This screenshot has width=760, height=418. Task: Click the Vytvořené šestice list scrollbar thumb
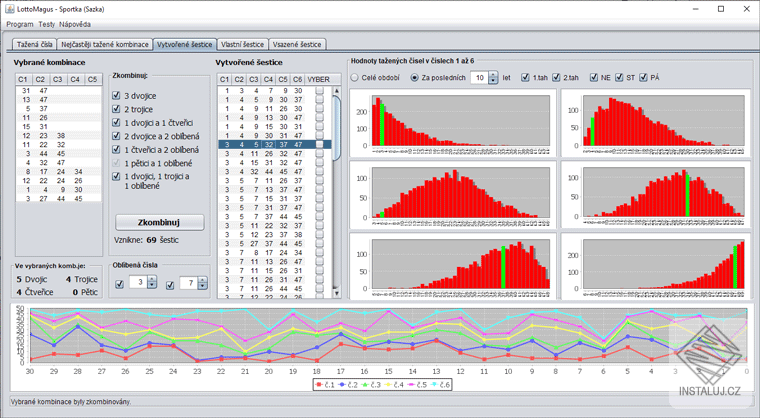[x=337, y=128]
